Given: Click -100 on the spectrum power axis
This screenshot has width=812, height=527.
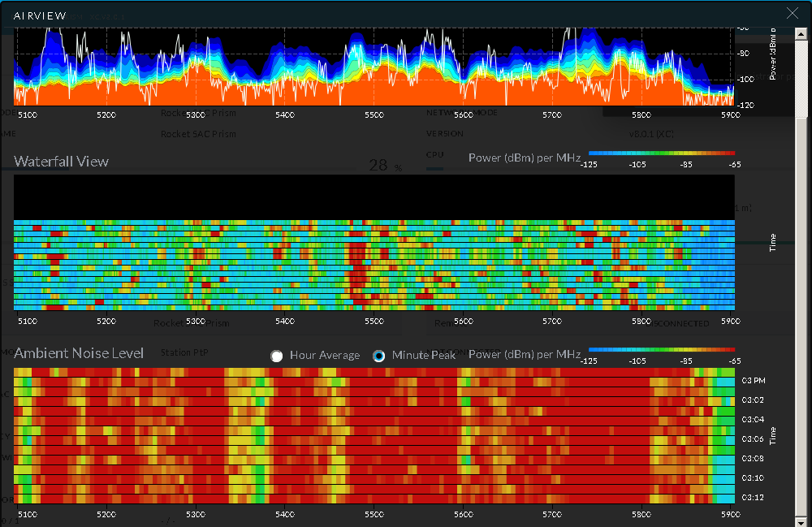Looking at the screenshot, I should click(x=745, y=80).
